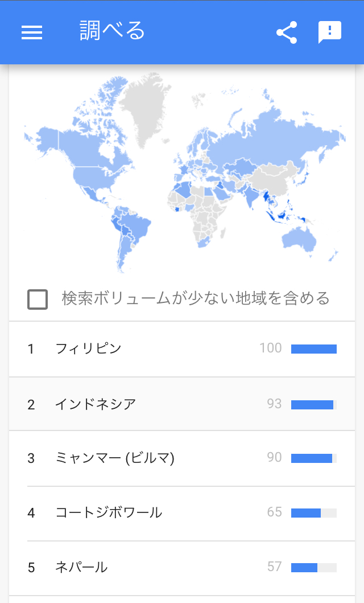Tap the share icon

(x=287, y=32)
